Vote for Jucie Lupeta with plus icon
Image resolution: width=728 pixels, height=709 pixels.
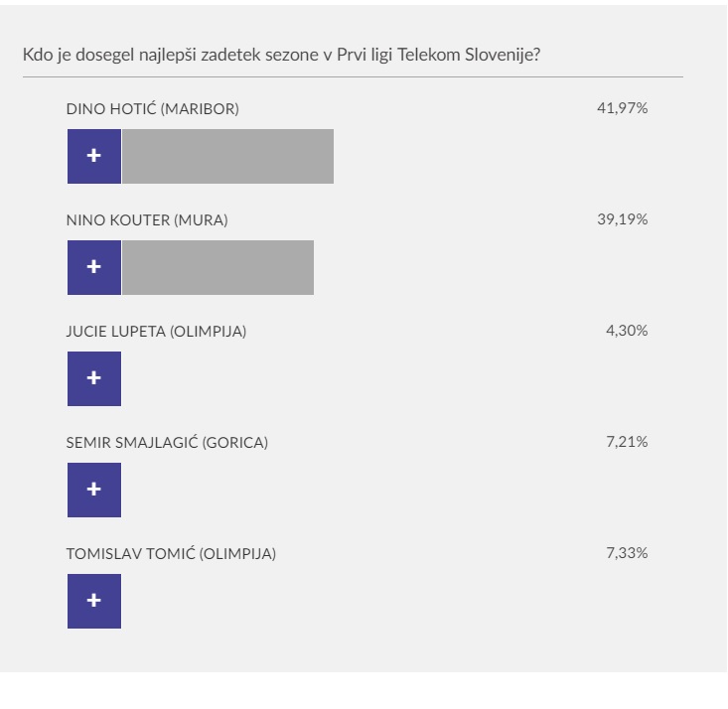[x=94, y=379]
